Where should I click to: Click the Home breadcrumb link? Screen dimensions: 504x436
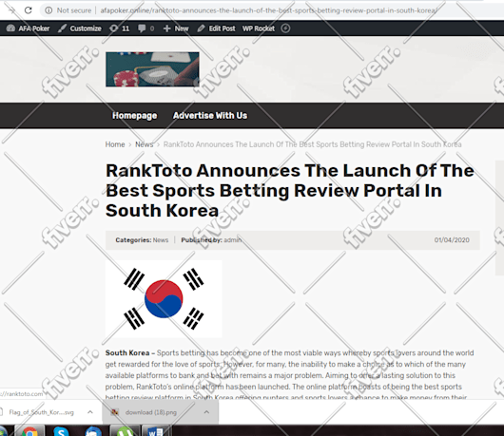pyautogui.click(x=115, y=144)
